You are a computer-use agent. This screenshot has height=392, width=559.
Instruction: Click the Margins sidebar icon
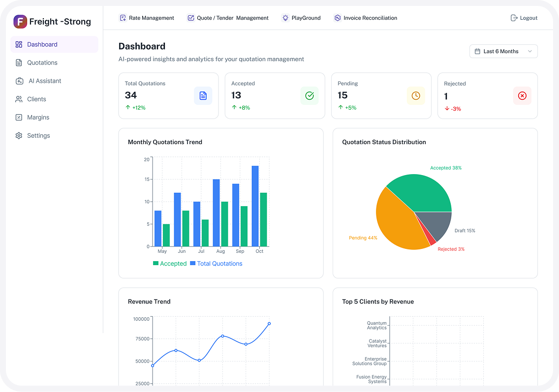19,118
